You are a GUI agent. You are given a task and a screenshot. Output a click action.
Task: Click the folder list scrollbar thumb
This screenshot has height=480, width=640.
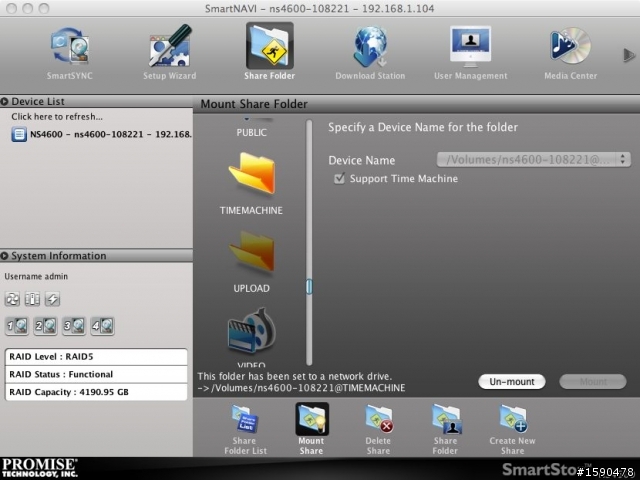tap(309, 287)
